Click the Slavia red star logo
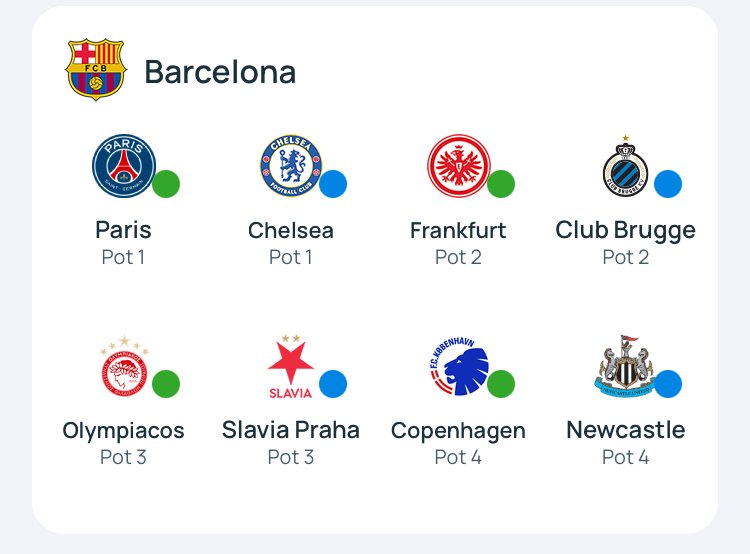This screenshot has width=750, height=554. [290, 367]
